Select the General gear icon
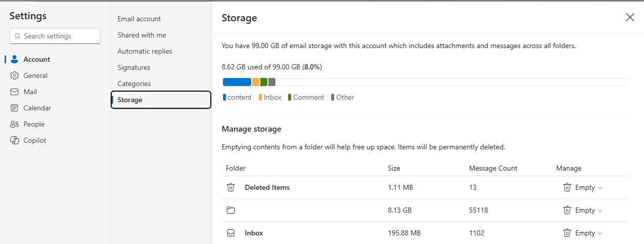 [x=15, y=75]
